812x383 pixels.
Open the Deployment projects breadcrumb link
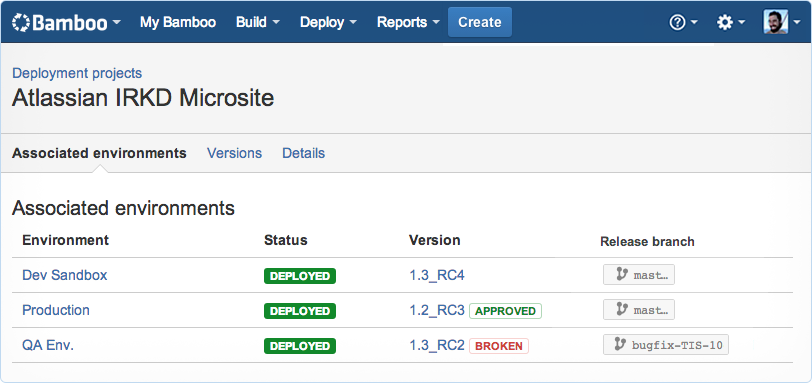[x=77, y=73]
